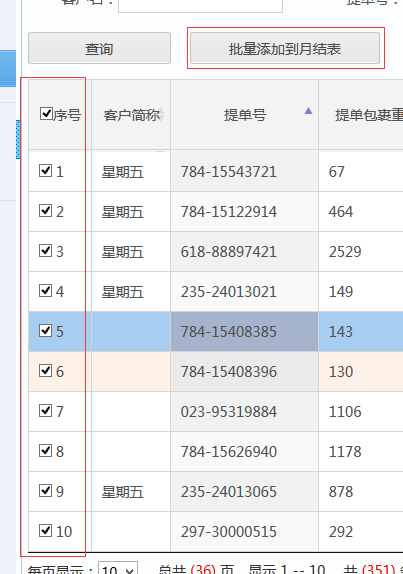Image resolution: width=403 pixels, height=574 pixels.
Task: Select bill number 784-15543721
Action: click(228, 172)
